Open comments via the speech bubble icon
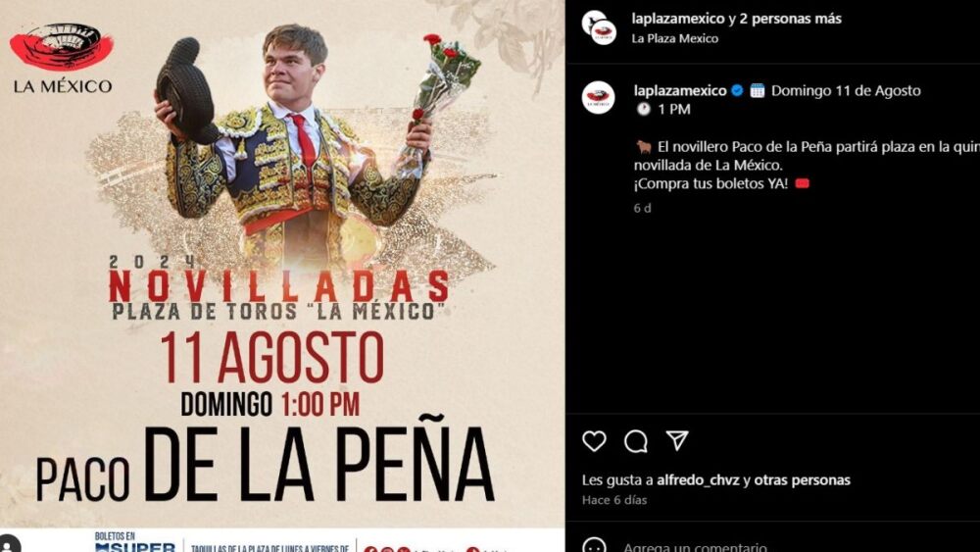This screenshot has height=552, width=980. point(636,441)
